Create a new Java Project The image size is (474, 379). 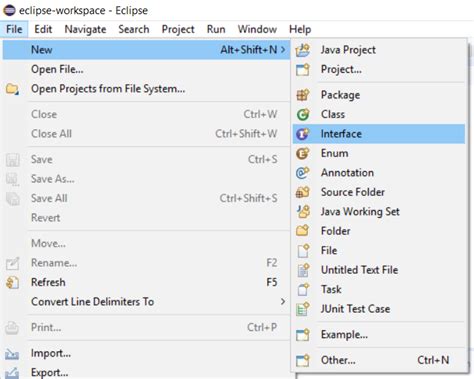tap(379, 50)
